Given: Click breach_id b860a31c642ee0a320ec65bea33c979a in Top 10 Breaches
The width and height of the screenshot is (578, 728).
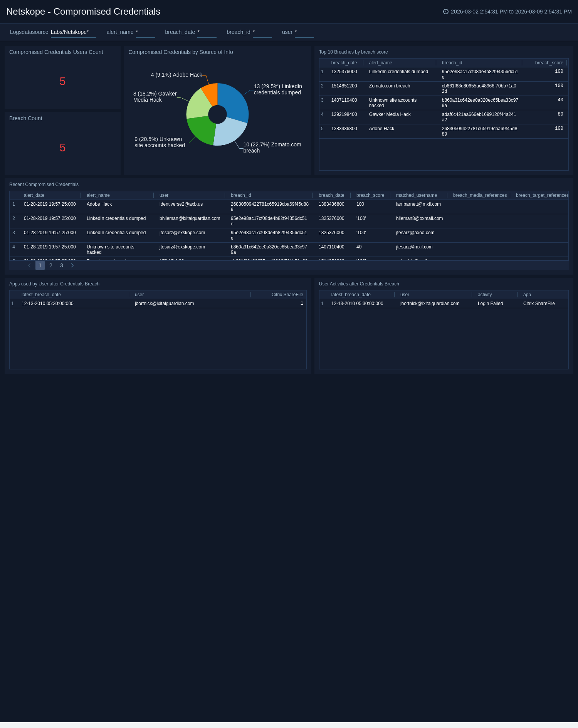Looking at the screenshot, I should pos(480,103).
